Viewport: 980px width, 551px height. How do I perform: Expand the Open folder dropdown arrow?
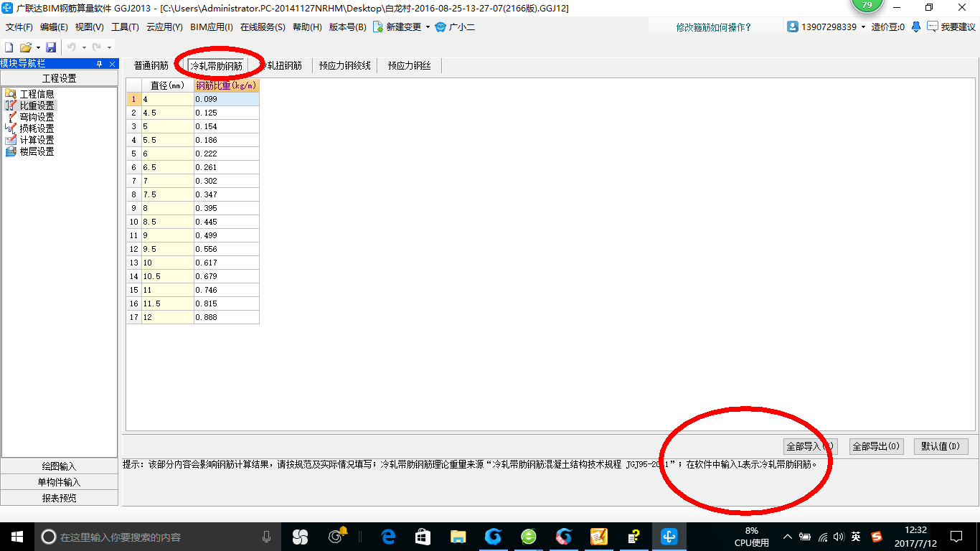[x=37, y=47]
